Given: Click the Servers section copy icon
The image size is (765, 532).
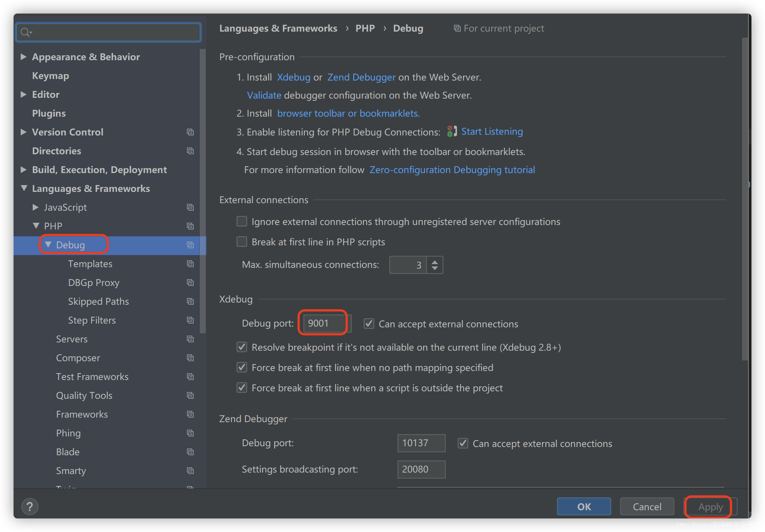Looking at the screenshot, I should 191,339.
